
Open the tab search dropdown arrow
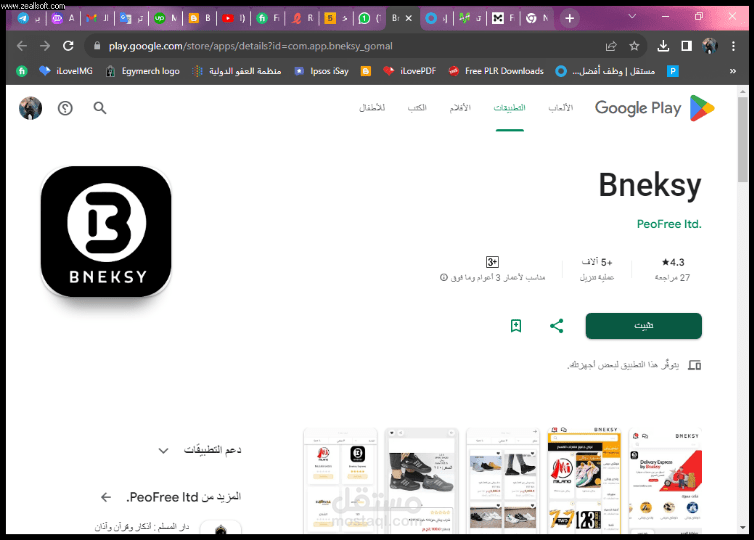(x=632, y=17)
